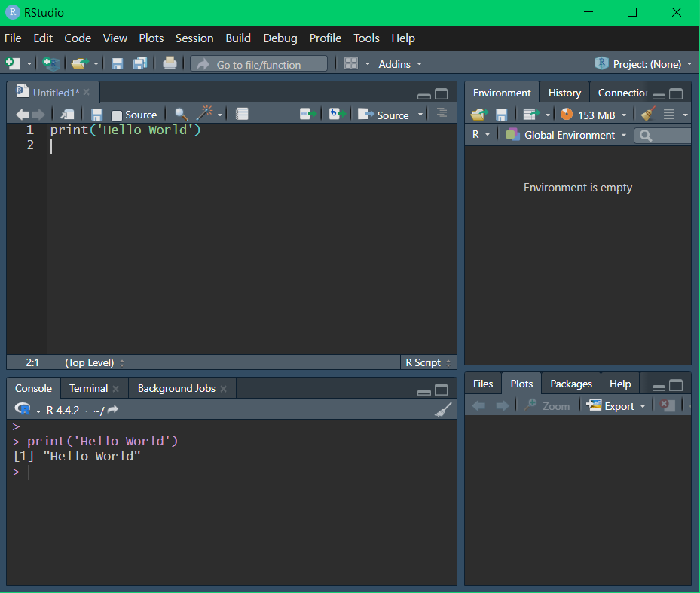
Task: Open the Profile menu
Action: click(325, 38)
